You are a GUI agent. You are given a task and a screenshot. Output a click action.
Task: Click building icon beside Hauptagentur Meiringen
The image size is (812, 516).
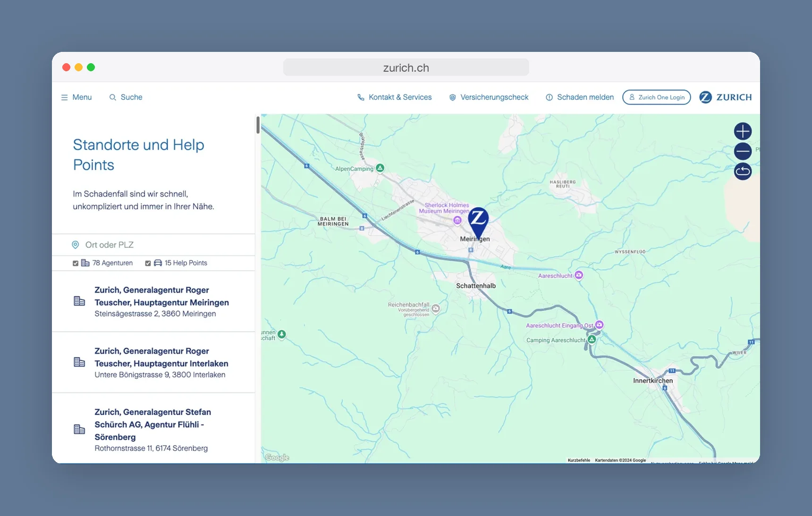(79, 301)
